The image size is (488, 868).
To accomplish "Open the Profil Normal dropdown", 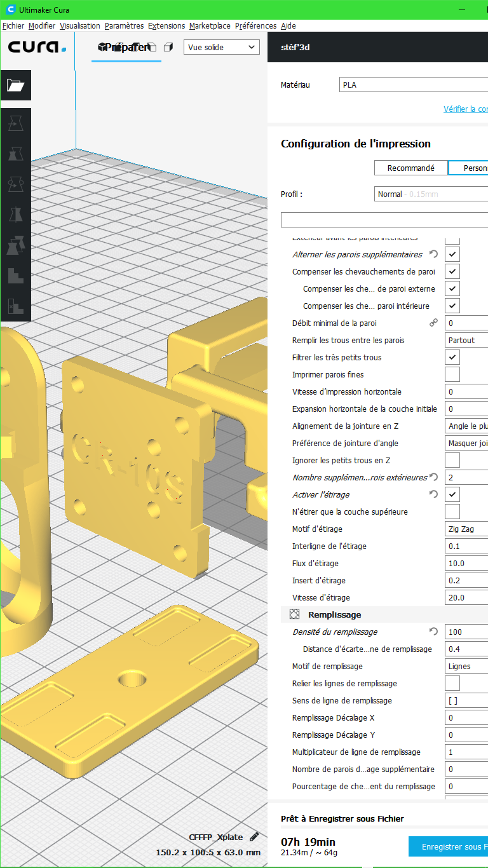I will [x=431, y=194].
